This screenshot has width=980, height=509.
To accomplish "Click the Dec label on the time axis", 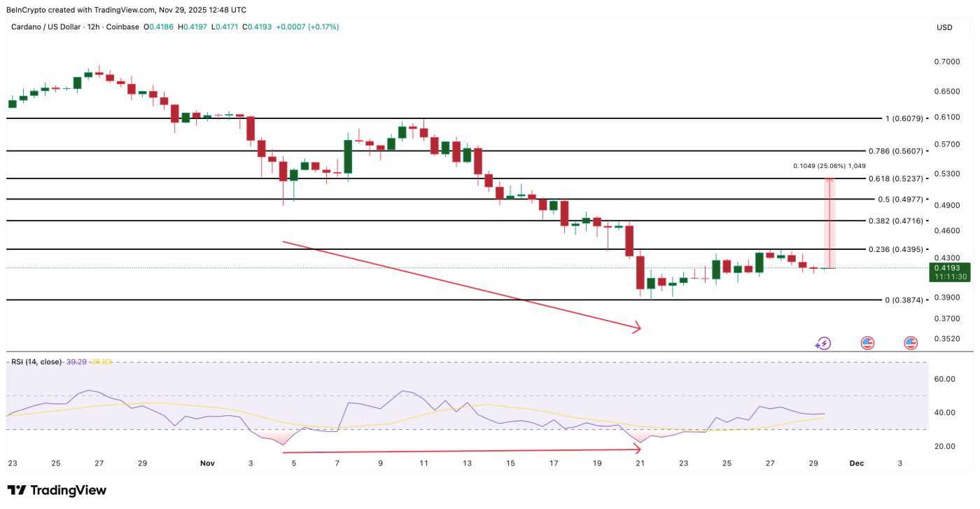I will click(x=856, y=463).
